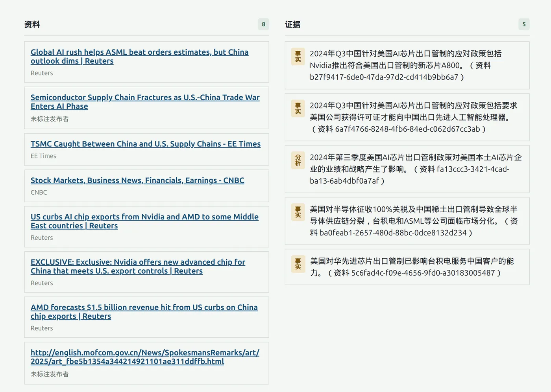
Task: Click the 事实 badge on the 100%关税 evidence
Action: [x=298, y=212]
